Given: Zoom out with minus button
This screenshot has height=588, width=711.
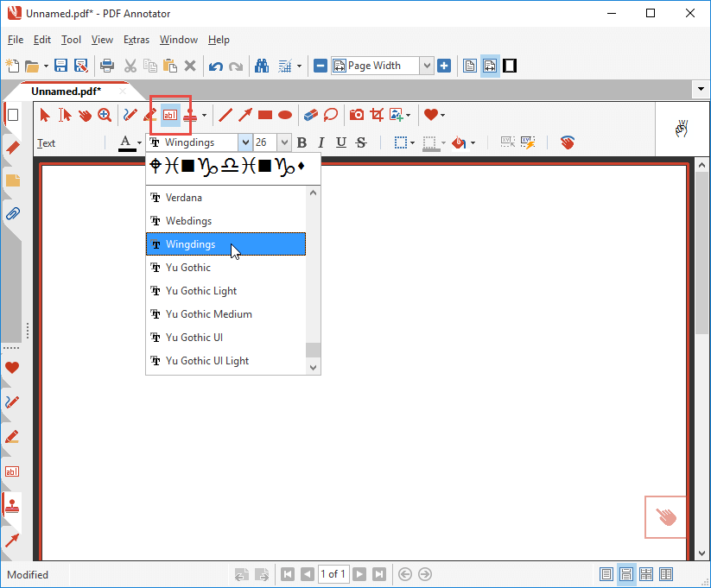Looking at the screenshot, I should (321, 66).
